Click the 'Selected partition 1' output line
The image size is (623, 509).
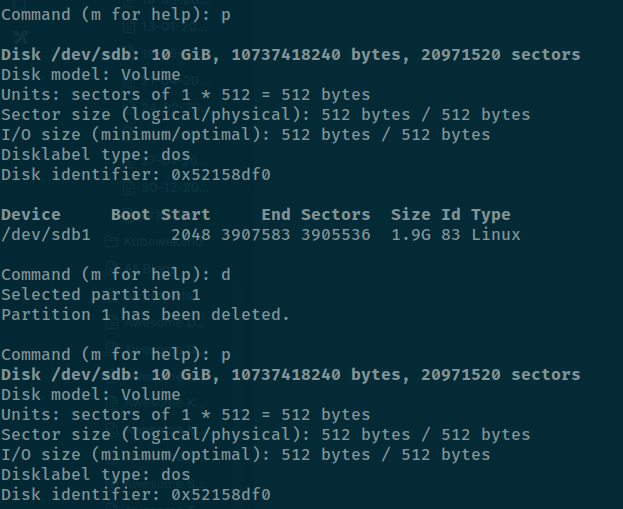pos(101,295)
